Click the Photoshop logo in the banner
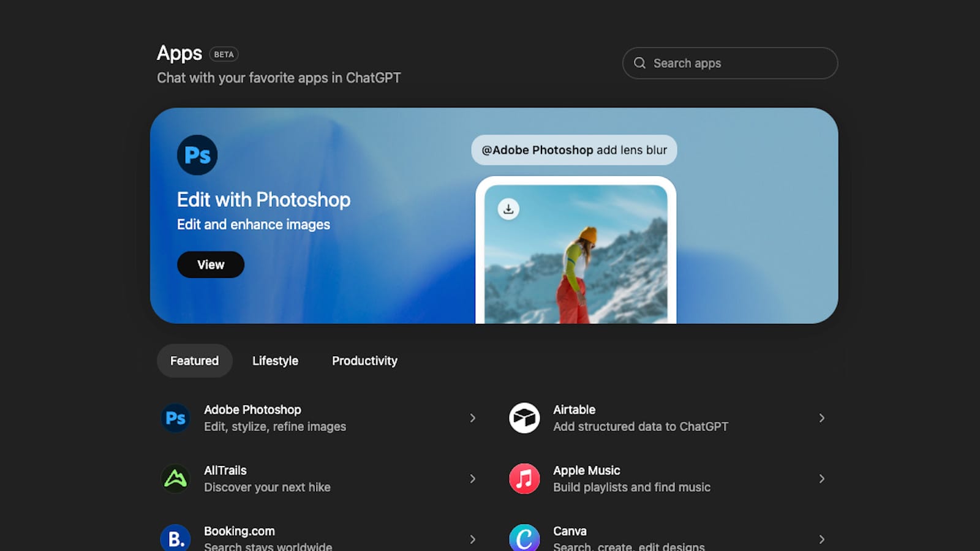 coord(197,155)
